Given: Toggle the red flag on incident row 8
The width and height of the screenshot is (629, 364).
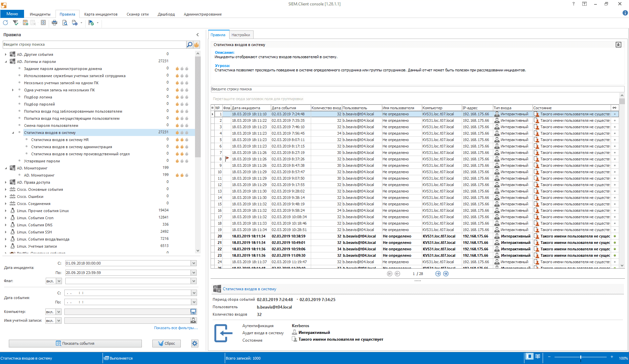Looking at the screenshot, I should (227, 159).
